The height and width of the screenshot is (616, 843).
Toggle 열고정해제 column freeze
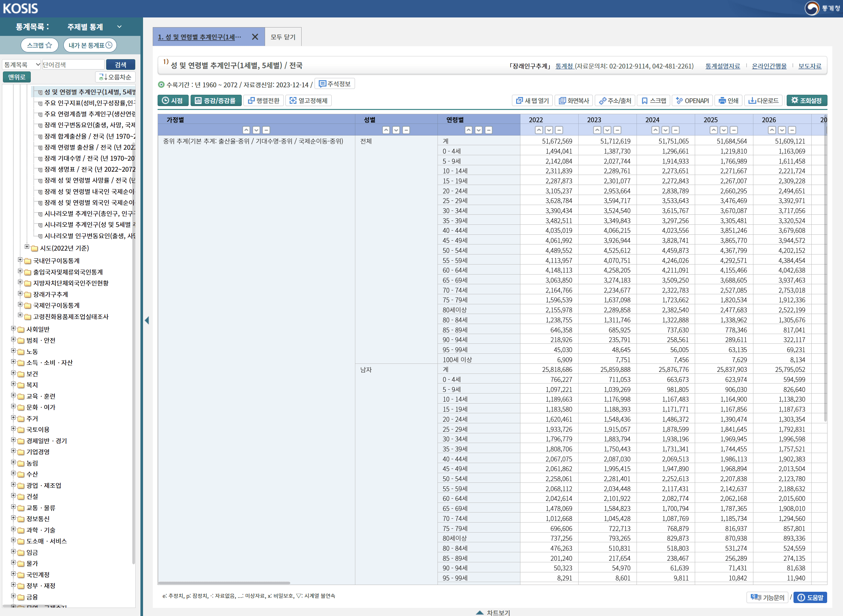click(x=308, y=101)
